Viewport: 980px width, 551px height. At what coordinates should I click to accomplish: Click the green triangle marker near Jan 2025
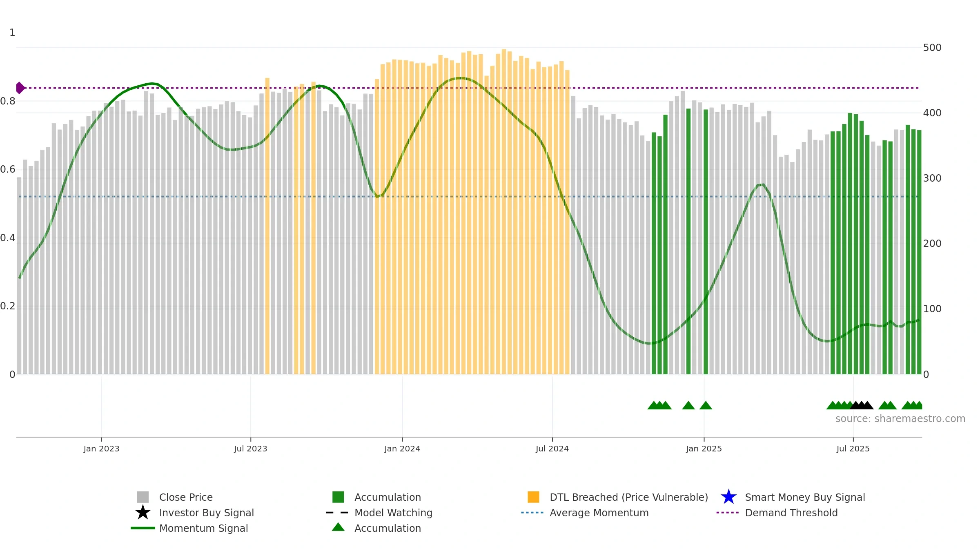(706, 405)
